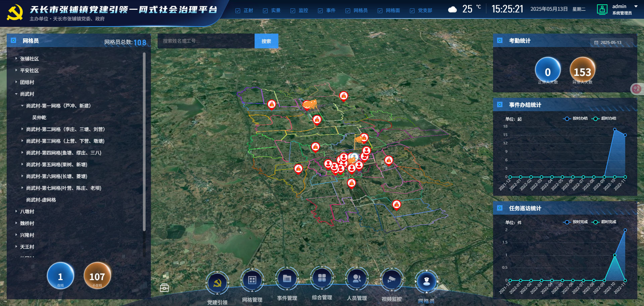Click the abnormal attendance badge showing 153

tap(582, 70)
